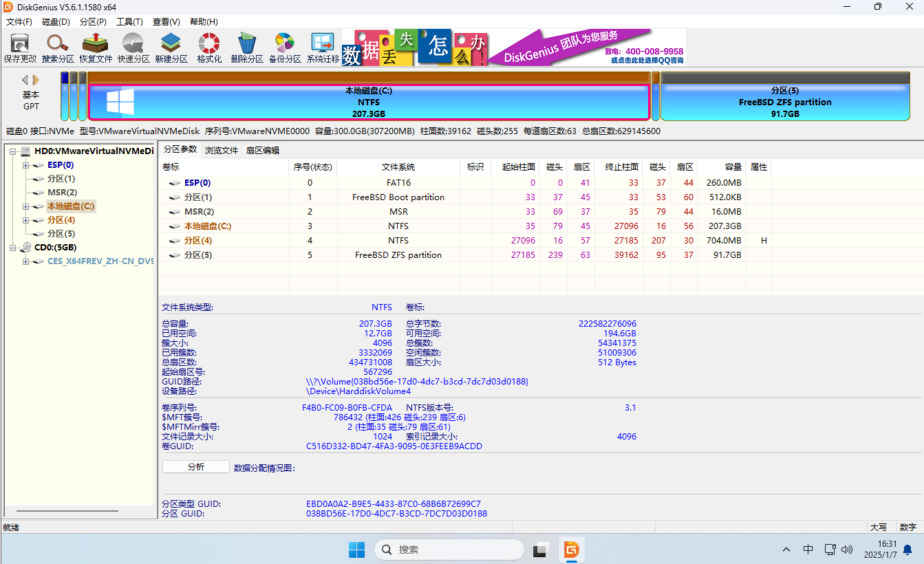Click the 删除分区 trash icon
This screenshot has width=924, height=564.
click(247, 48)
